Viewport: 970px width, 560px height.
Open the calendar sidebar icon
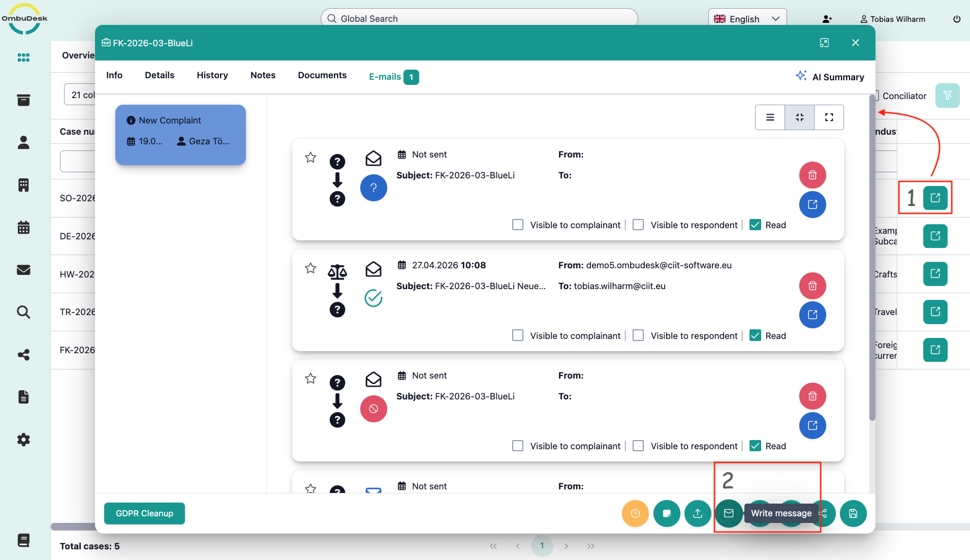pos(23,227)
